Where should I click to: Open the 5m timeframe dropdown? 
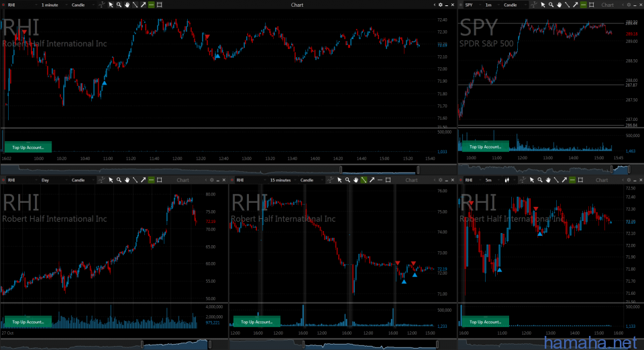coord(492,180)
